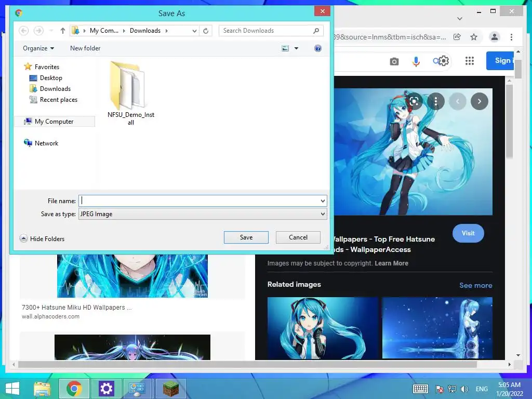Screen dimensions: 532x399
Task: Open Control Panel taskbar icon
Action: tap(137, 389)
